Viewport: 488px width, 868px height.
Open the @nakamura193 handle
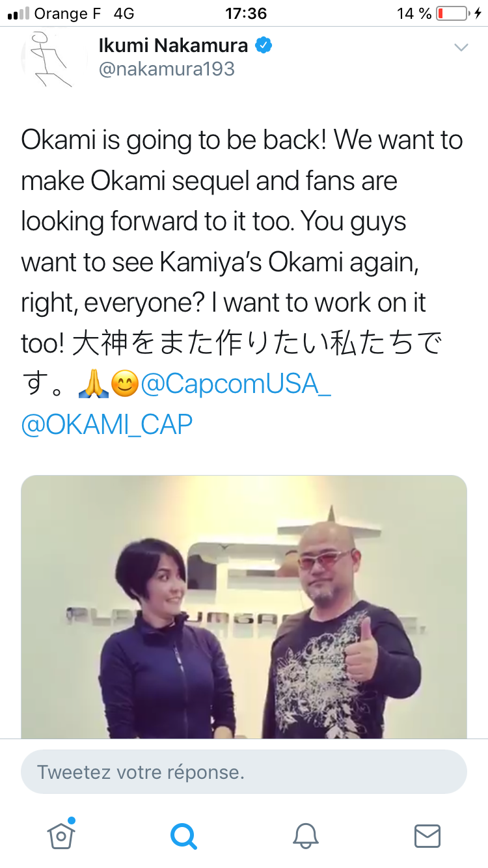(167, 69)
